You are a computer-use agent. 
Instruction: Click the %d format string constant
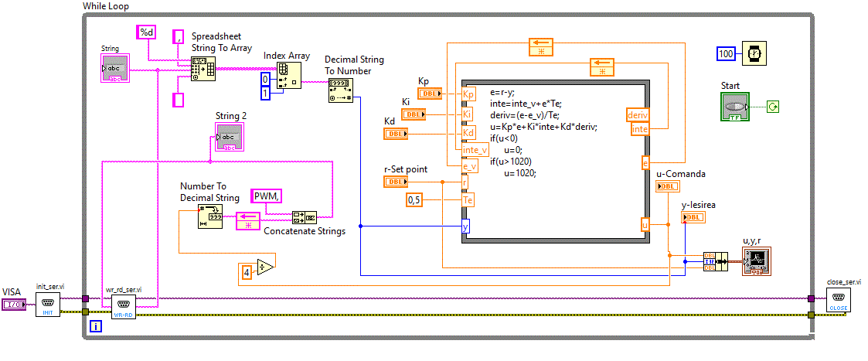coord(146,32)
